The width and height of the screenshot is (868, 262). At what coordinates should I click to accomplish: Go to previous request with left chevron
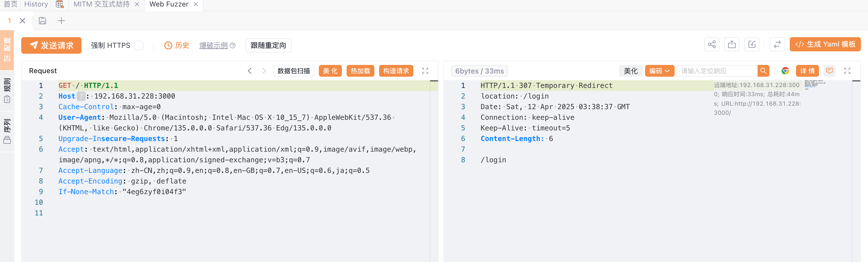(x=250, y=71)
